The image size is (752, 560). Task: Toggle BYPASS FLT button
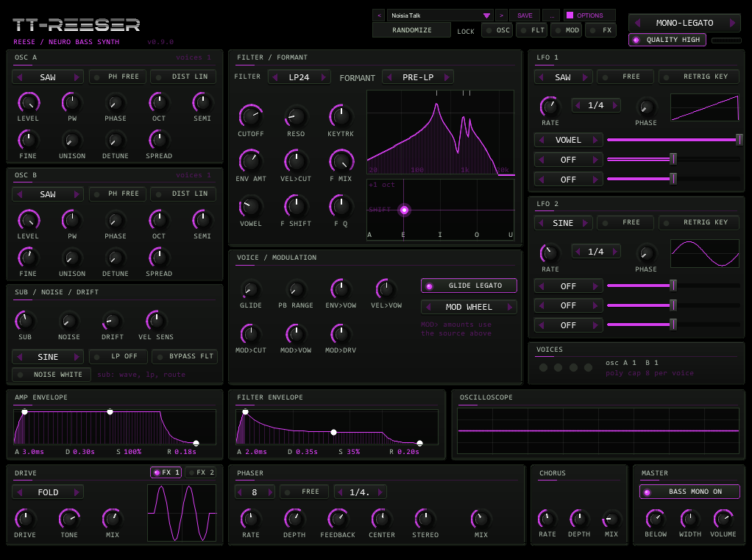pos(185,357)
